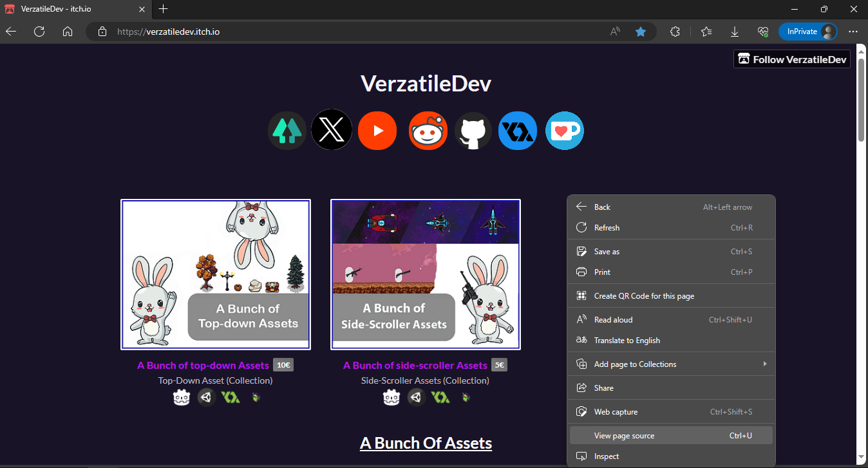Choose View page source

click(x=671, y=436)
